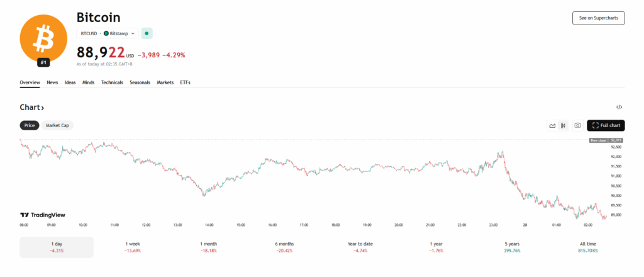Open the Technicals tab
The width and height of the screenshot is (644, 277).
point(112,82)
